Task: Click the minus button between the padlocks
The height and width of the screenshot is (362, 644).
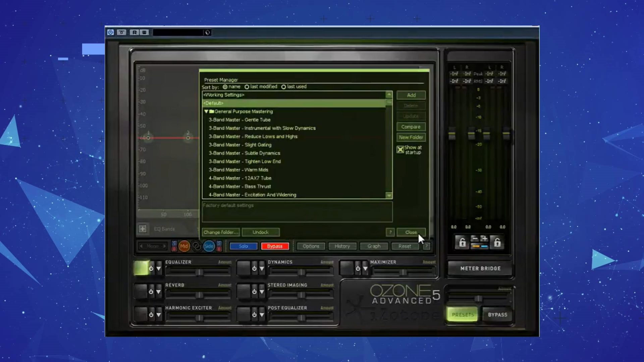Action: [475, 238]
